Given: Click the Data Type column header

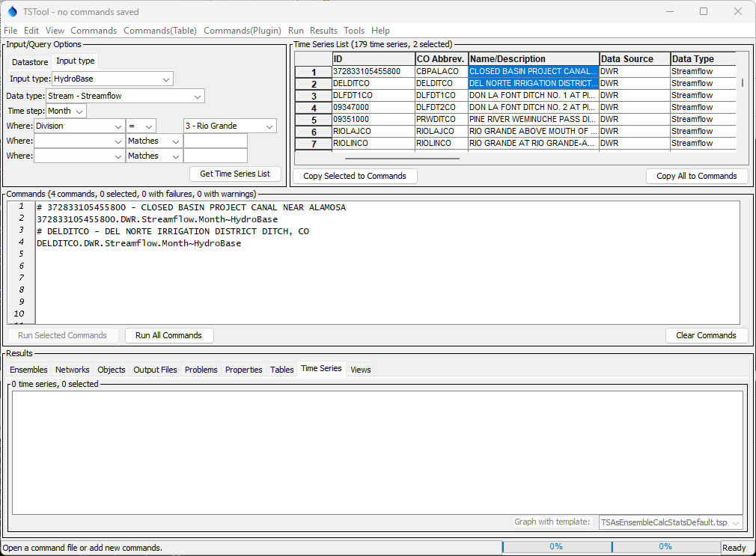Looking at the screenshot, I should (x=704, y=59).
